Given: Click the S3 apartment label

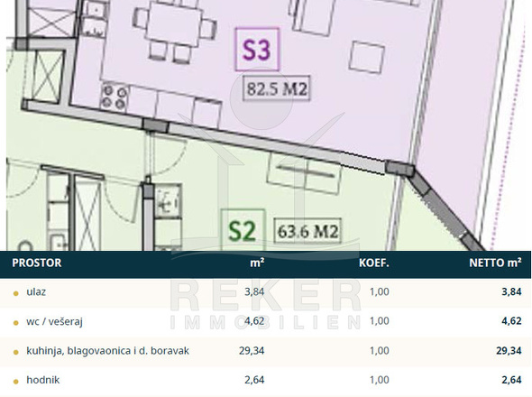Looking at the screenshot, I should (258, 50).
